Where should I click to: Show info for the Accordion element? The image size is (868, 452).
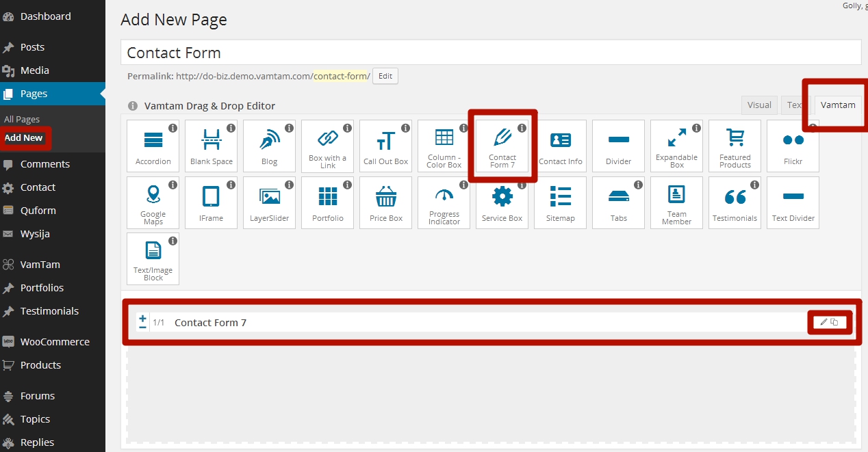173,128
